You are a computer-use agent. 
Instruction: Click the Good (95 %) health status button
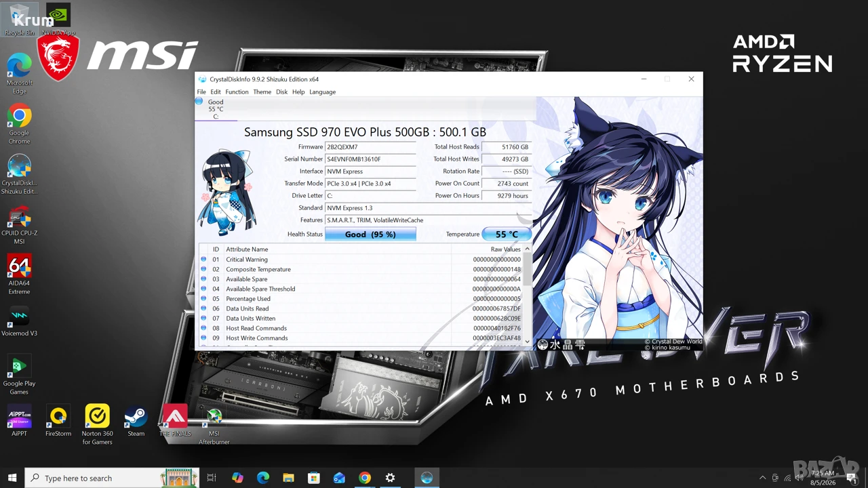[370, 235]
